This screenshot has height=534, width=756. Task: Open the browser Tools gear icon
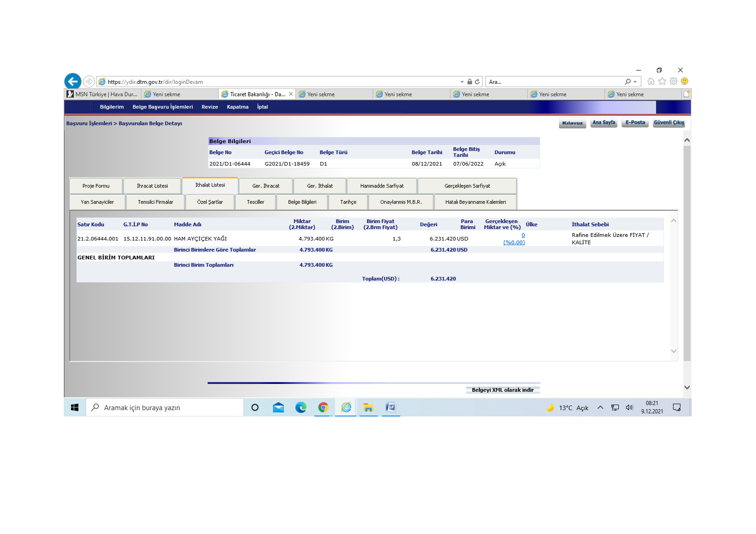click(x=673, y=81)
